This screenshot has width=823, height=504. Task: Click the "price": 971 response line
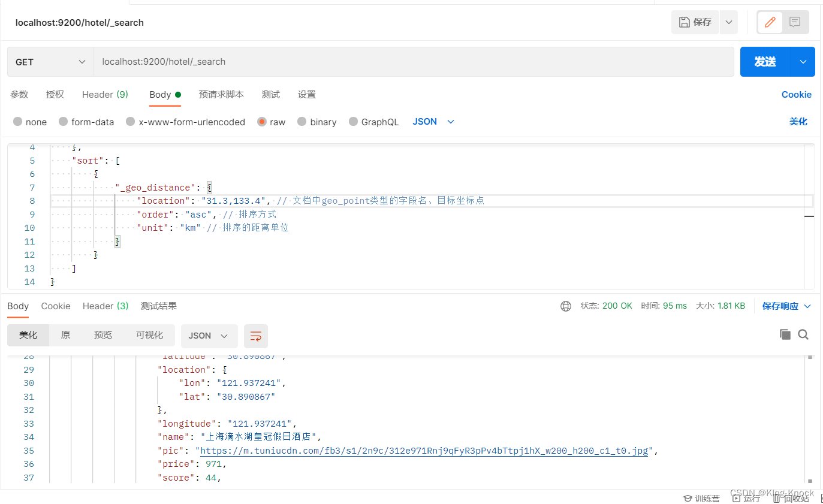pos(192,464)
